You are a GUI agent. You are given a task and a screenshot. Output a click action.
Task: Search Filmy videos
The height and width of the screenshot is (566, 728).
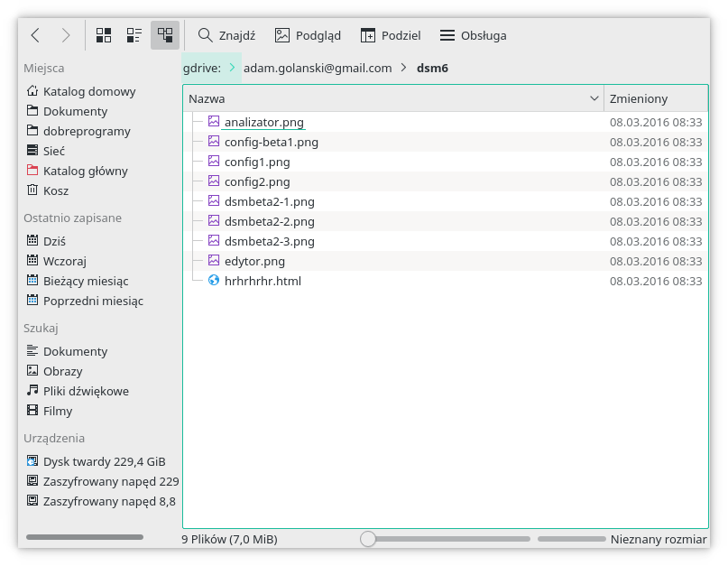point(50,412)
